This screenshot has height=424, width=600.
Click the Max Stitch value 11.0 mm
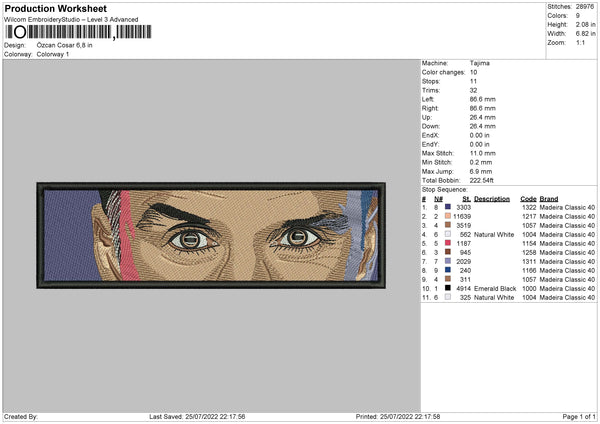pos(483,153)
